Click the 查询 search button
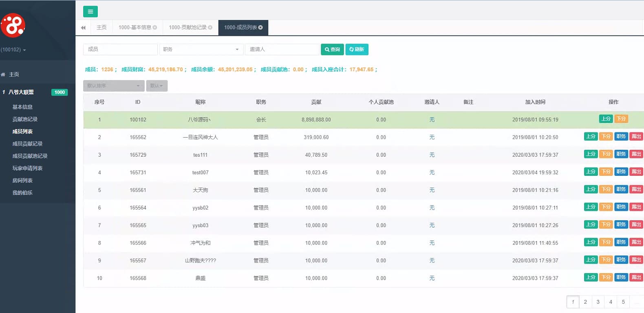This screenshot has width=644, height=313. 332,49
